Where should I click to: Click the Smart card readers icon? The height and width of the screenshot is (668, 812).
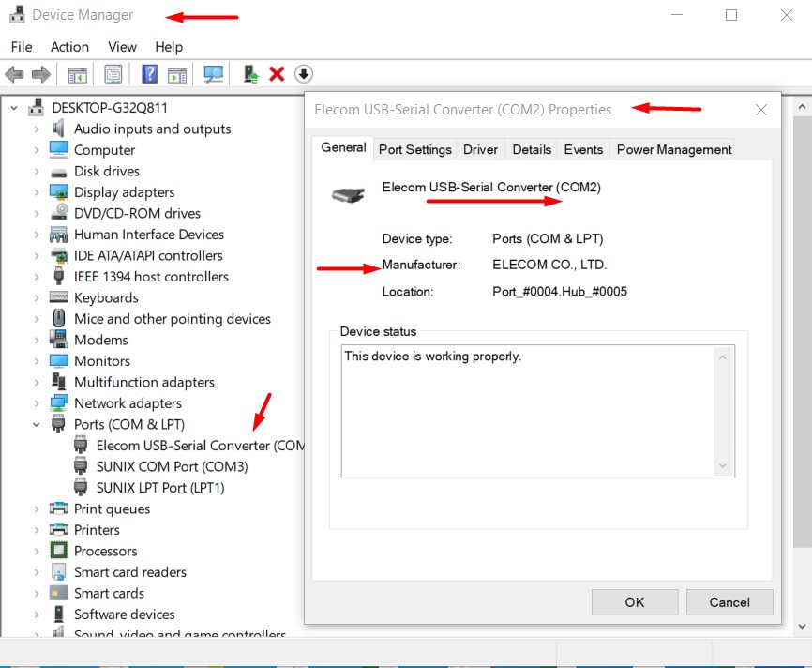[58, 571]
